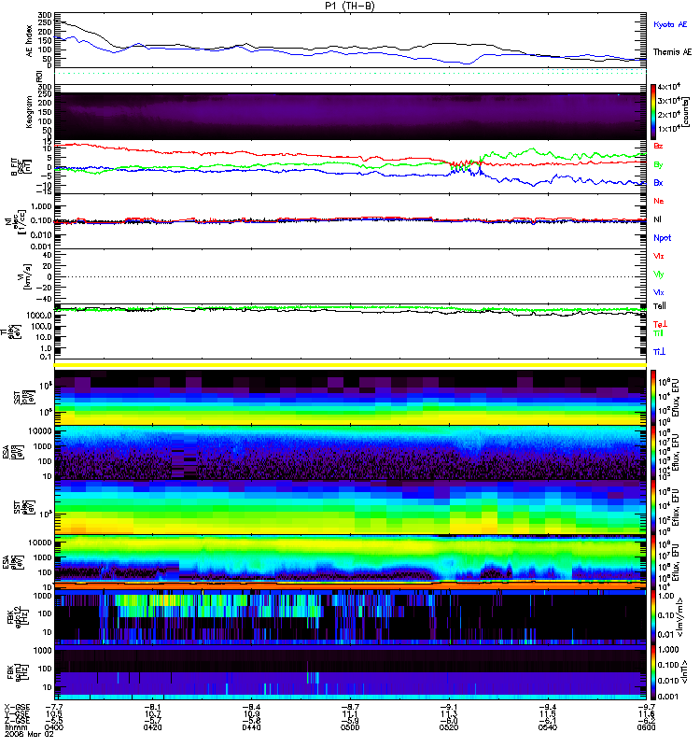Click the <|nT|> color bar unit label
The image size is (700, 747).
682,672
